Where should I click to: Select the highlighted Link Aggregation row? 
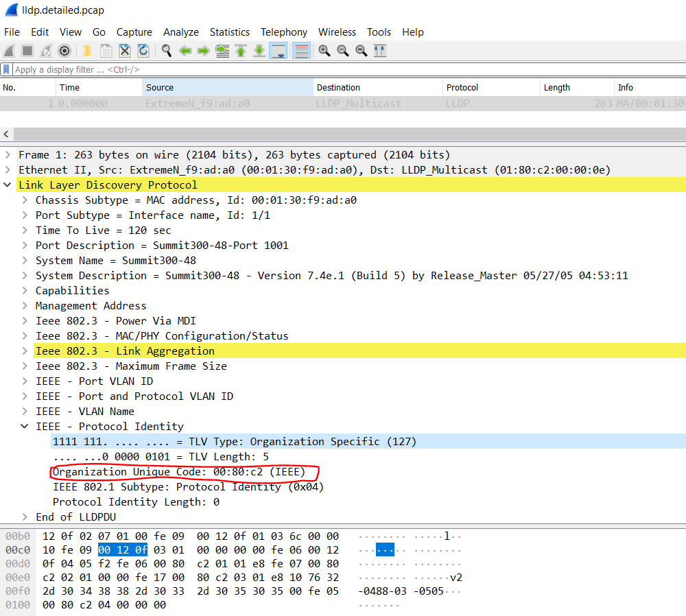click(x=137, y=351)
